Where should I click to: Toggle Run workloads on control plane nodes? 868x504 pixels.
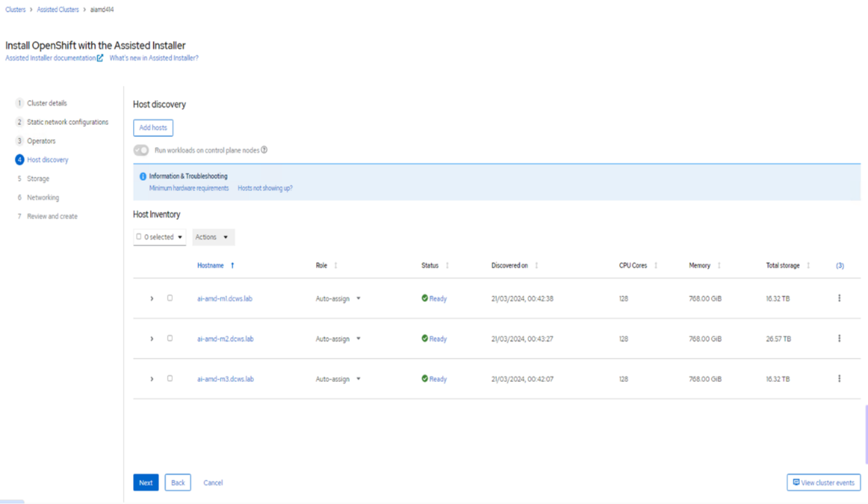[x=141, y=150]
